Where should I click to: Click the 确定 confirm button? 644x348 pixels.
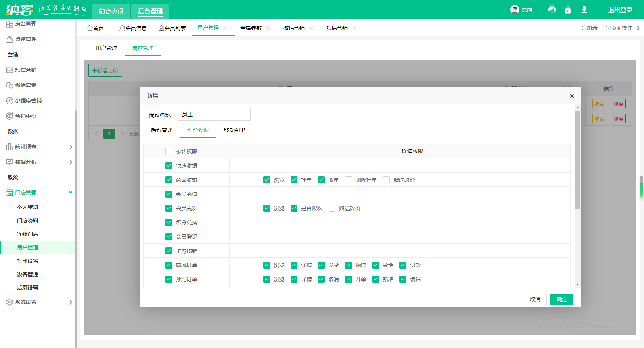pyautogui.click(x=562, y=299)
